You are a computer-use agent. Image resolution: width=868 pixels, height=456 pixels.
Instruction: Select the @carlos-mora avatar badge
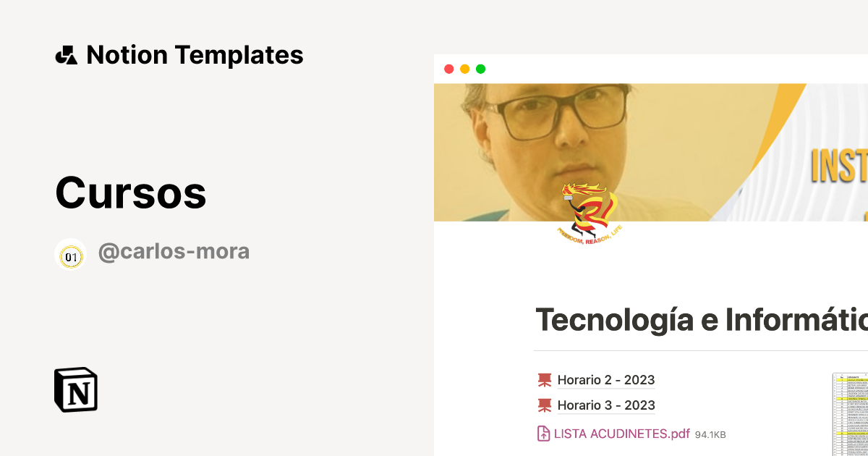click(70, 254)
